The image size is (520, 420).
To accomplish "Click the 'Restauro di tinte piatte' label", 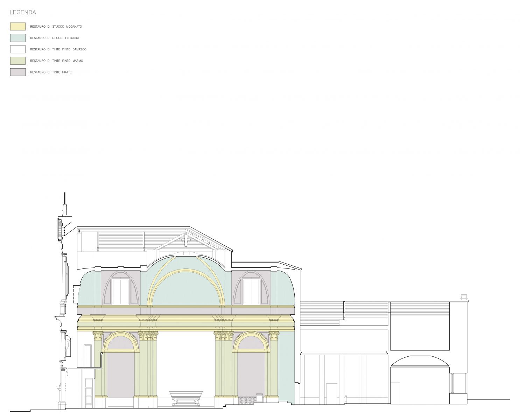I will 51,72.
